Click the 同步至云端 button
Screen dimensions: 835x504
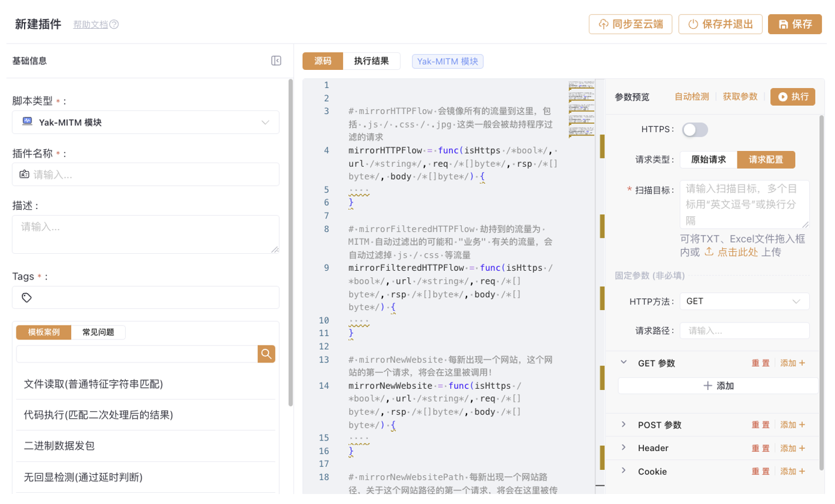[631, 24]
